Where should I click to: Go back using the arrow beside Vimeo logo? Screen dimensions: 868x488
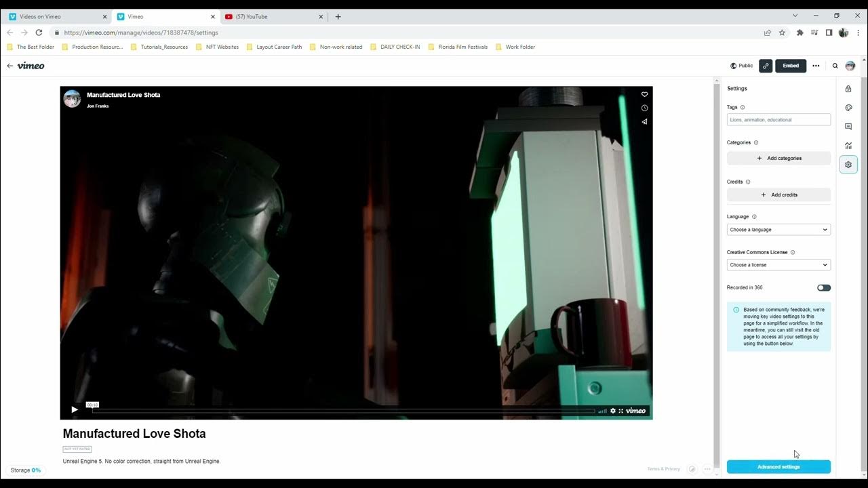tap(9, 66)
